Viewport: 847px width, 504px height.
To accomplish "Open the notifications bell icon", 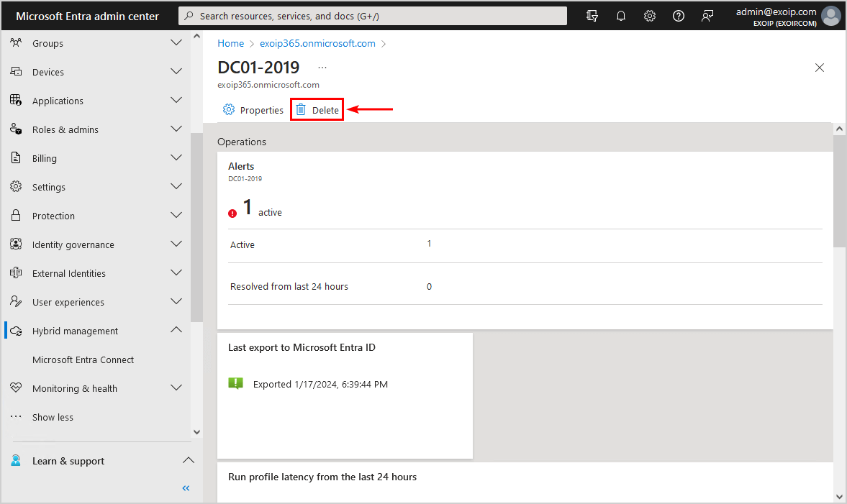I will (621, 16).
